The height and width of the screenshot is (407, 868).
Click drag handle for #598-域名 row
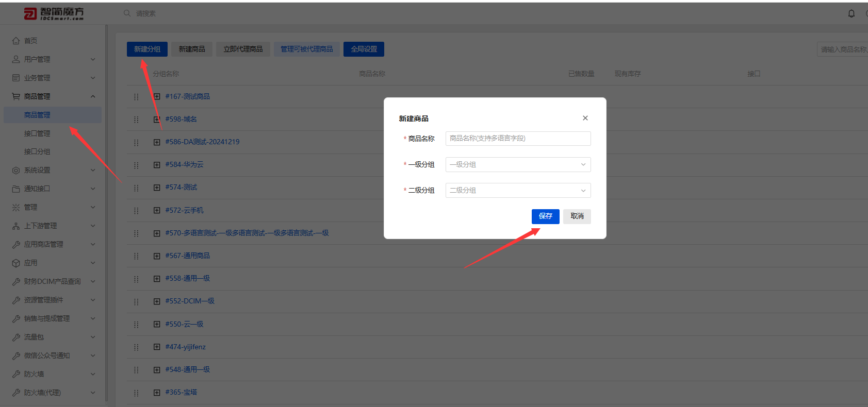(x=136, y=120)
